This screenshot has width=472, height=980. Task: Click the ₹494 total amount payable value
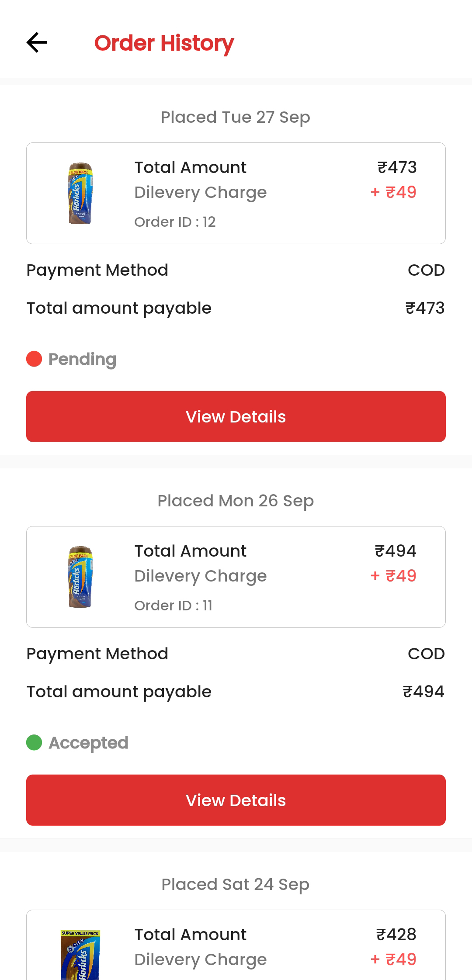pos(423,692)
